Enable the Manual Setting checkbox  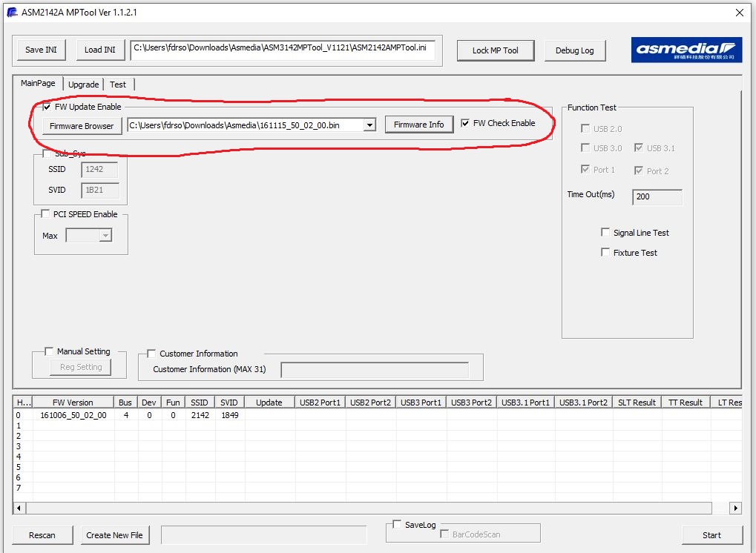[49, 351]
